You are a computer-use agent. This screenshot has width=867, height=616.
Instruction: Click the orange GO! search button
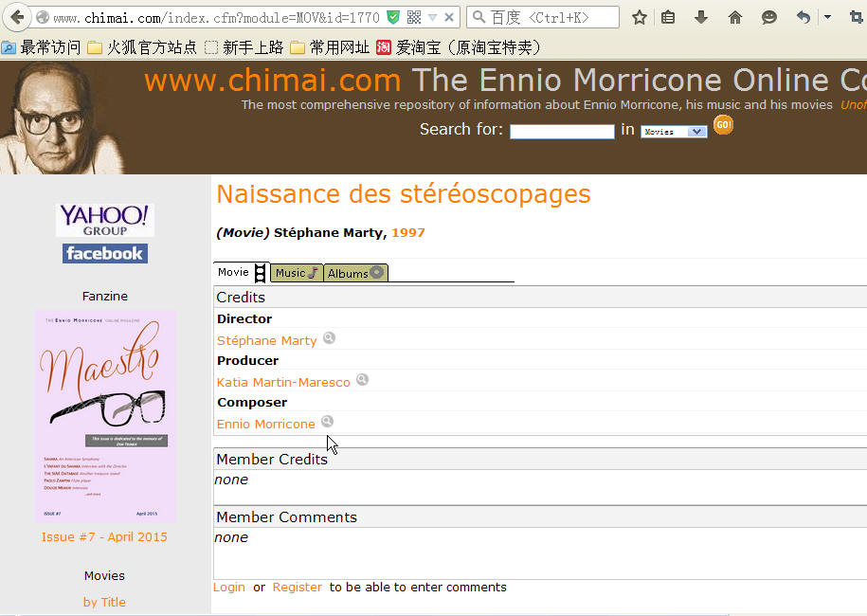[x=723, y=125]
